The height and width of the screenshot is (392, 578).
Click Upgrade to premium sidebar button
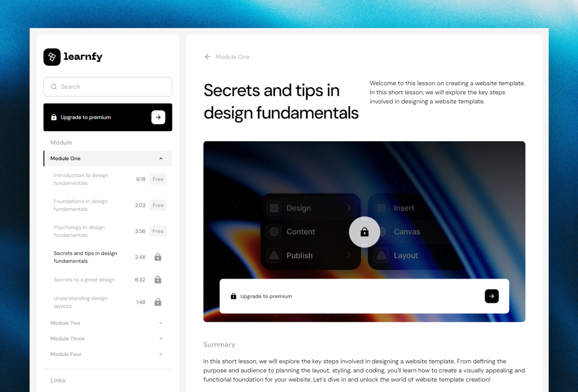(x=108, y=117)
